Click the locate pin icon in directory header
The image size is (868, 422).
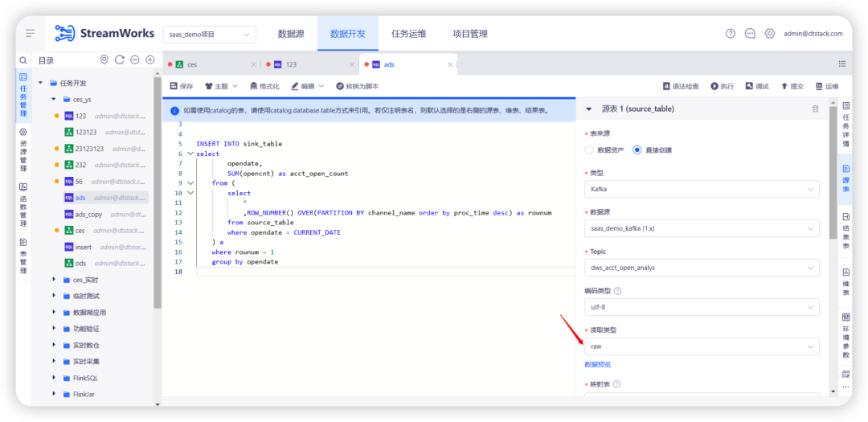(x=104, y=59)
